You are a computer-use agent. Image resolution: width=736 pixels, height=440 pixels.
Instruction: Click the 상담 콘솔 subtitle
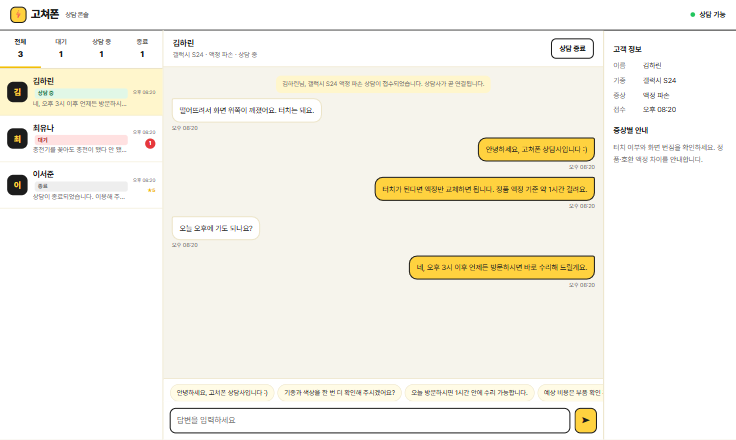[77, 15]
